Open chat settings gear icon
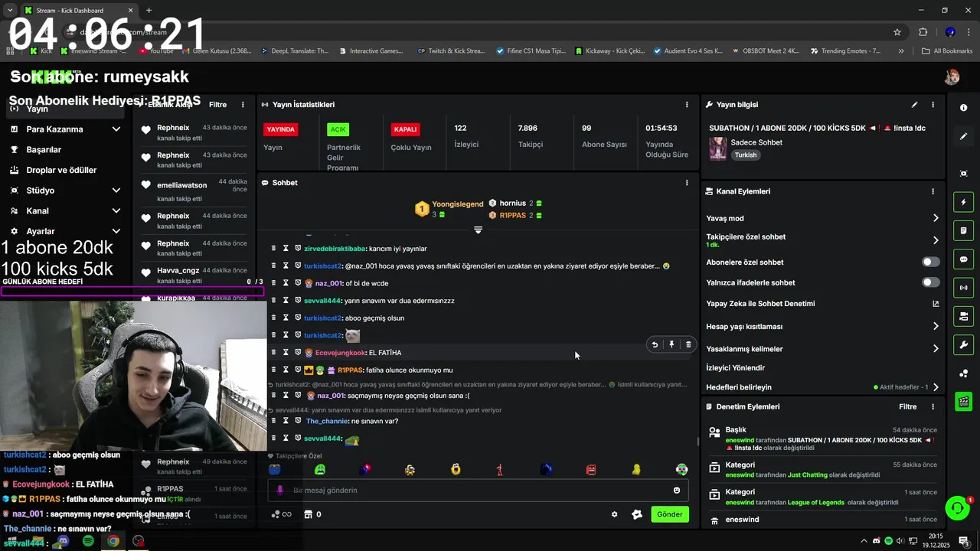This screenshot has height=551, width=980. click(x=614, y=514)
